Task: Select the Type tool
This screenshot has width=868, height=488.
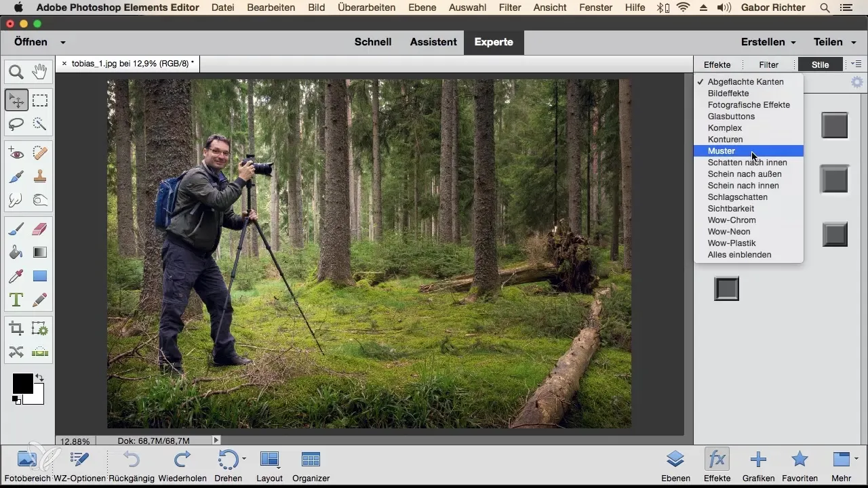Action: (16, 299)
